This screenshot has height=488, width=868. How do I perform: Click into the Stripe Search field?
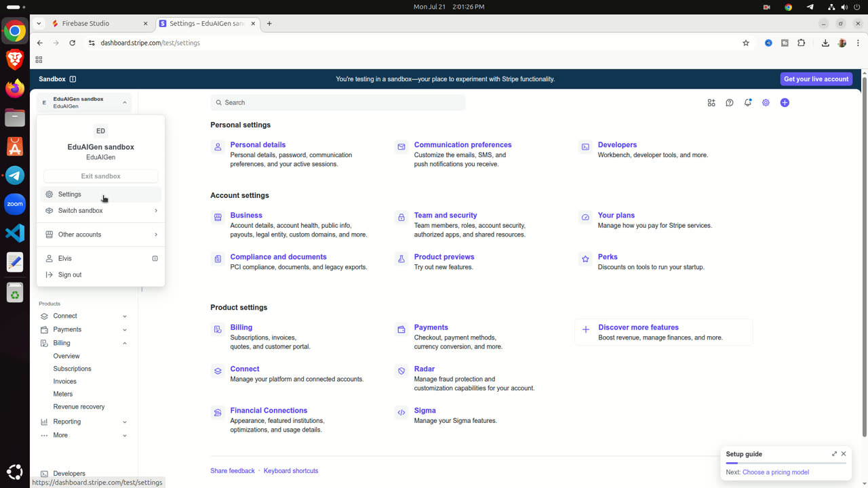coord(338,103)
